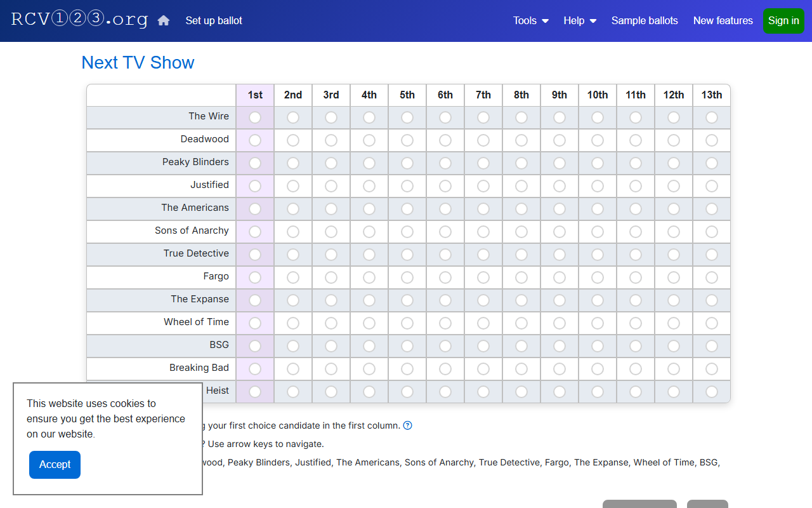Rank The Expanse as 2nd choice
The width and height of the screenshot is (812, 508).
tap(293, 300)
